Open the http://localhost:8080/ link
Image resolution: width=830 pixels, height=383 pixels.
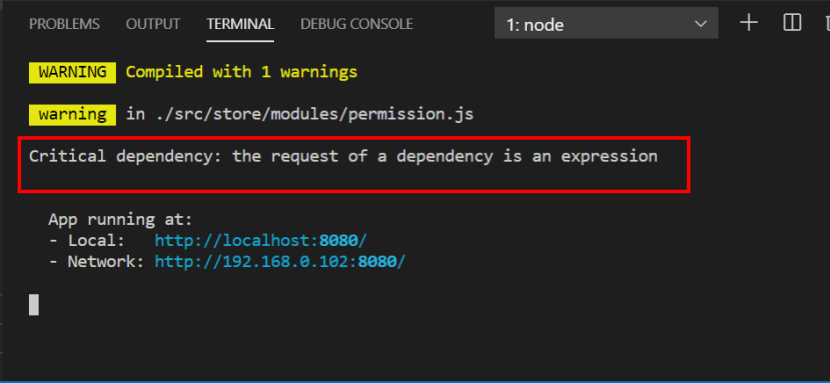click(260, 241)
